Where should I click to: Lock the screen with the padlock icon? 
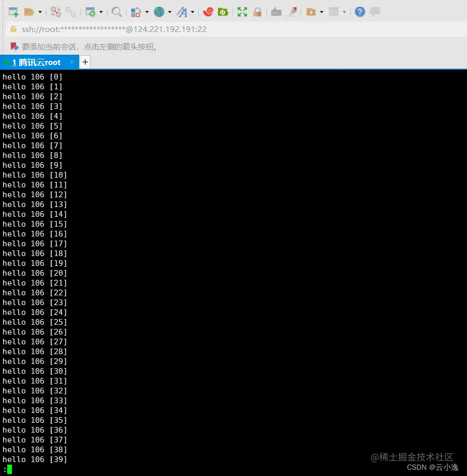point(257,12)
